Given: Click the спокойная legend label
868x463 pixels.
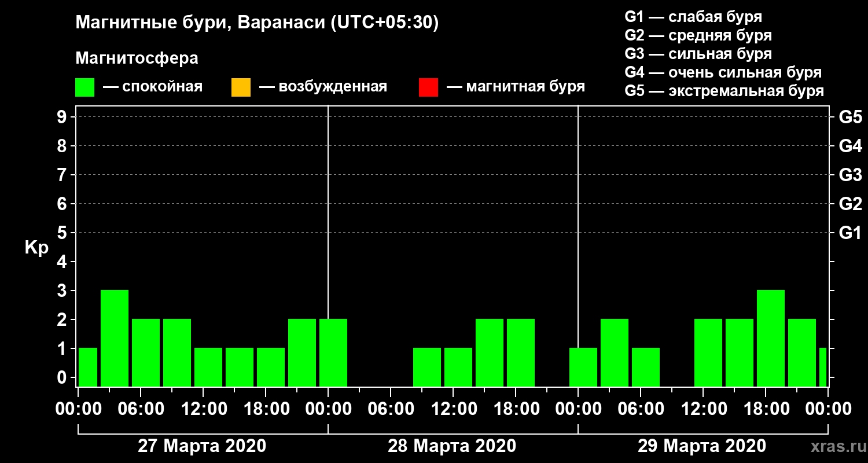Looking at the screenshot, I should pos(163,87).
